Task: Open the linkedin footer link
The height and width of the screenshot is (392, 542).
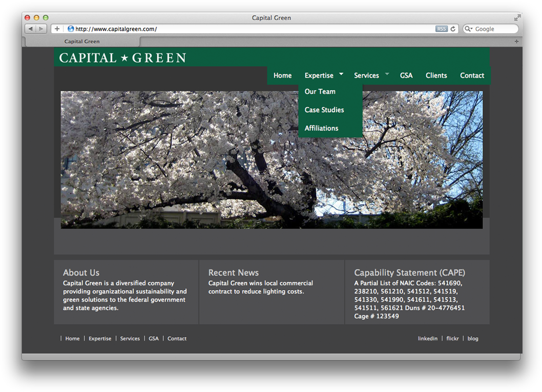Action: pos(428,338)
